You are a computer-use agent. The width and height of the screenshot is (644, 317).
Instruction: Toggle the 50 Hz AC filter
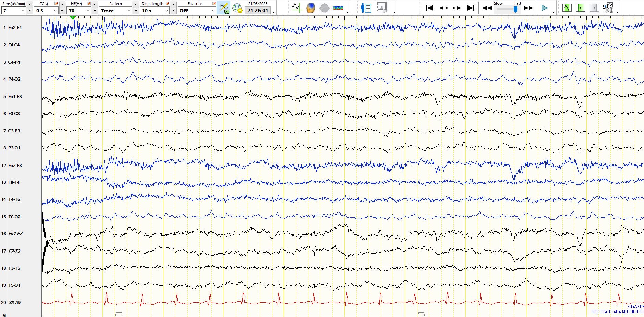pos(224,8)
